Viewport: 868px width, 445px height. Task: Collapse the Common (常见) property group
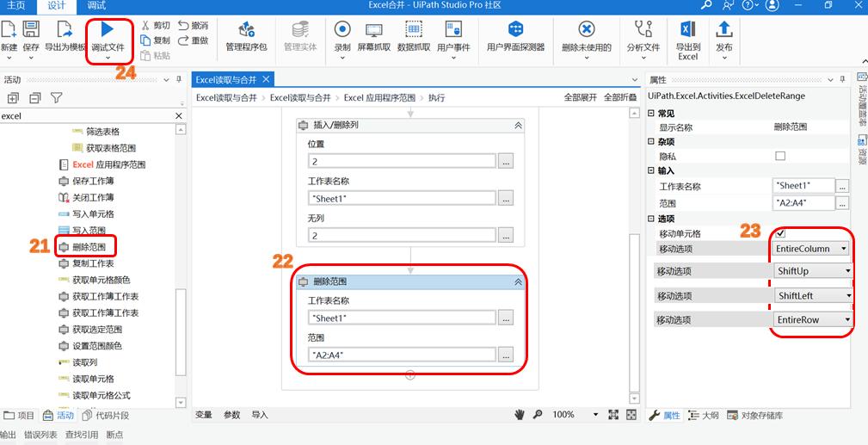[x=651, y=113]
